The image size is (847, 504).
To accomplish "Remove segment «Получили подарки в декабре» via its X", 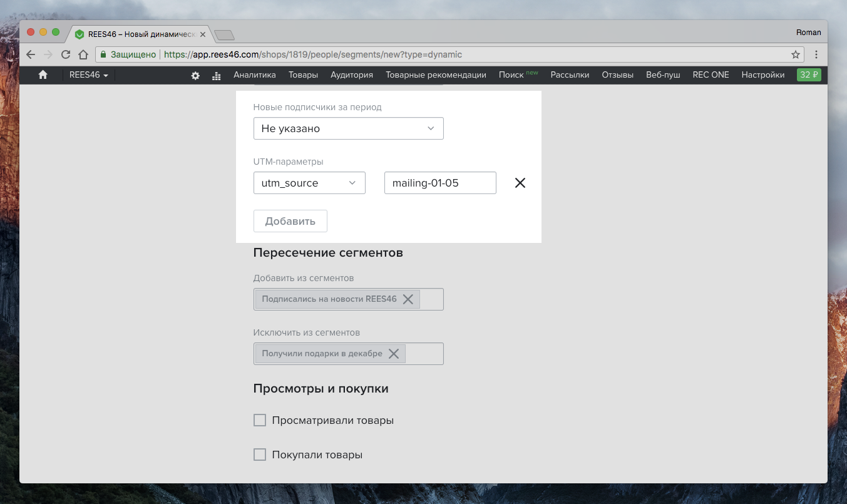I will (394, 353).
